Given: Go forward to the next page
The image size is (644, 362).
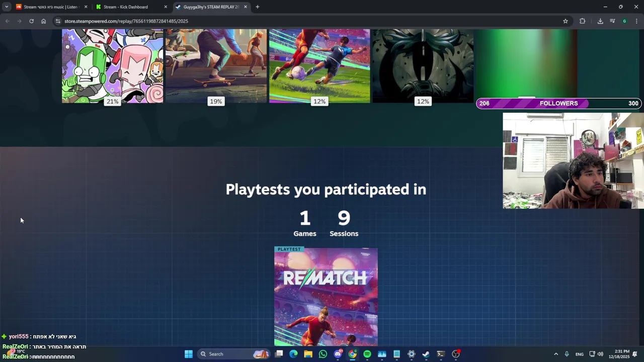Looking at the screenshot, I should pyautogui.click(x=19, y=21).
